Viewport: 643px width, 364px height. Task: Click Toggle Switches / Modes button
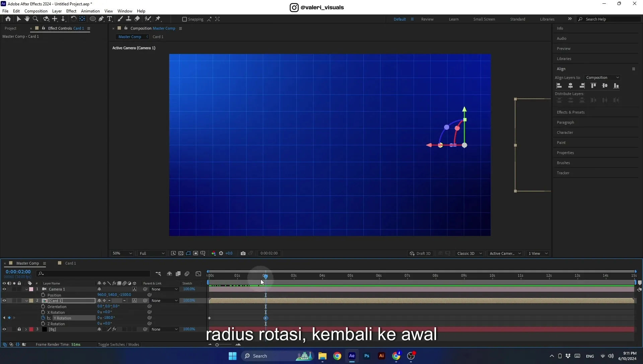(118, 345)
